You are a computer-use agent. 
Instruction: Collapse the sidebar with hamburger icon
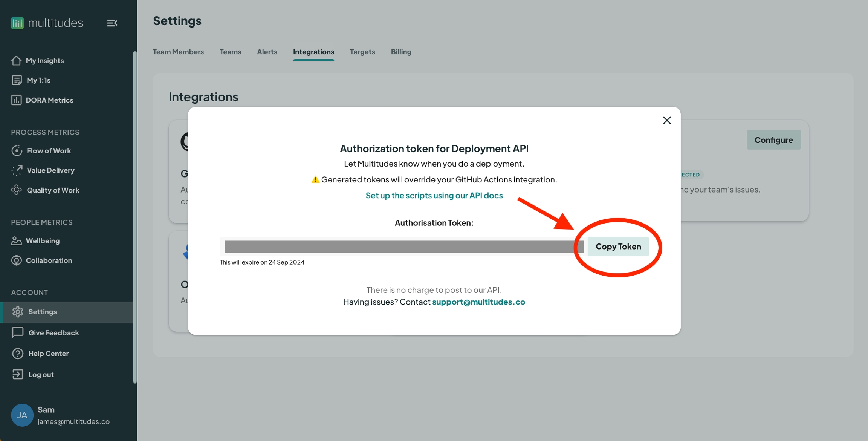(112, 23)
